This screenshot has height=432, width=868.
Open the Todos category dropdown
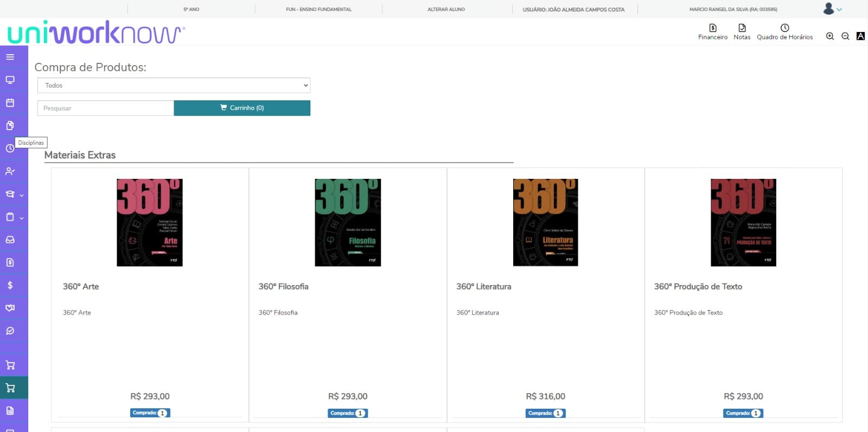174,85
